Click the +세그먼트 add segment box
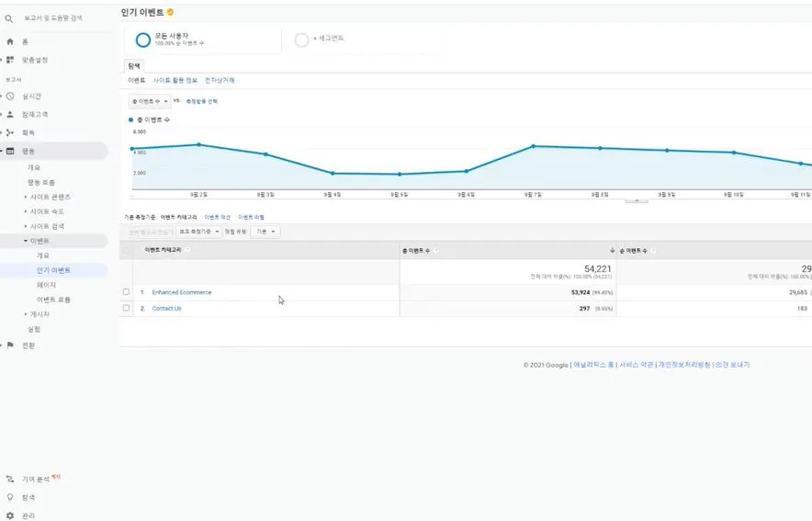Screen dimensions: 812x521 (x=362, y=40)
